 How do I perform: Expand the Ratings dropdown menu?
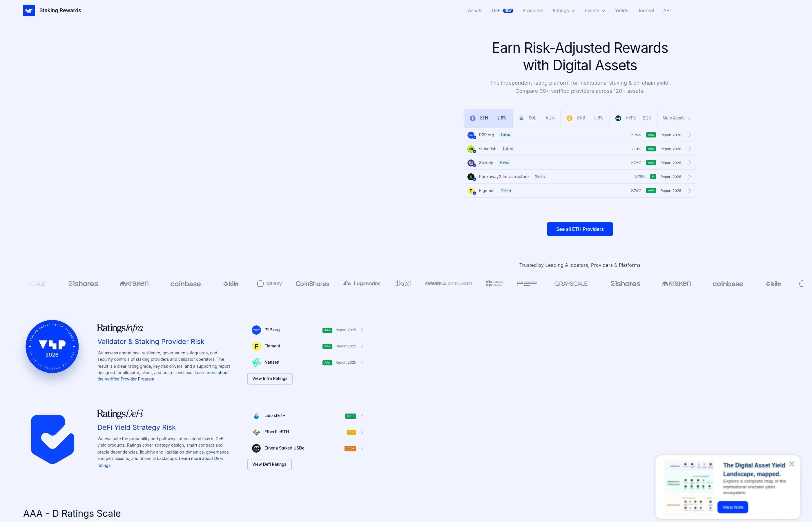click(563, 10)
